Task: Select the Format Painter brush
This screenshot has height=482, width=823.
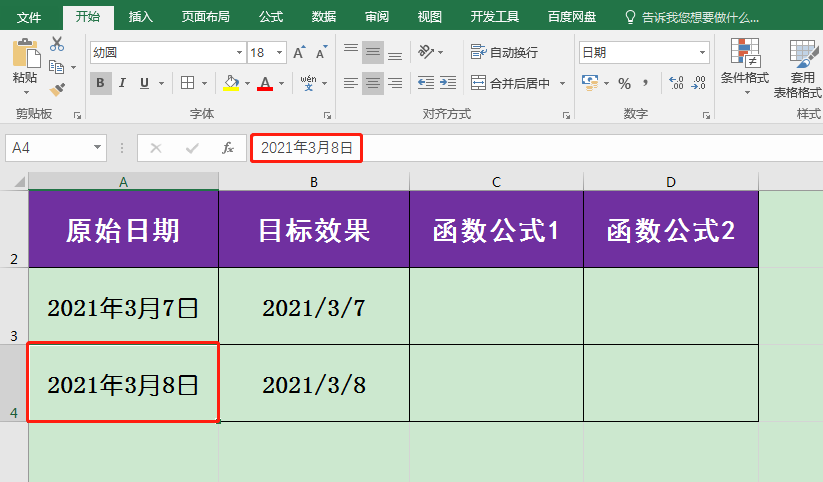Action: [57, 89]
